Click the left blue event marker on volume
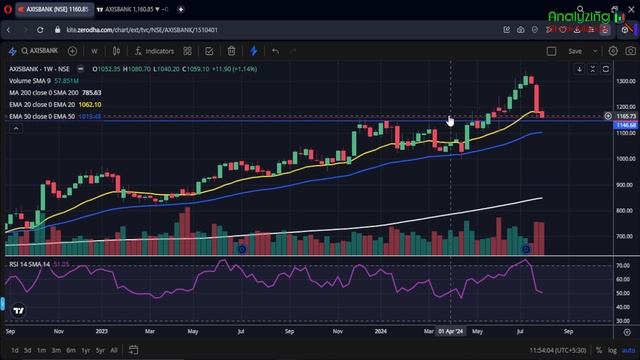The height and width of the screenshot is (360, 640). pos(242,249)
